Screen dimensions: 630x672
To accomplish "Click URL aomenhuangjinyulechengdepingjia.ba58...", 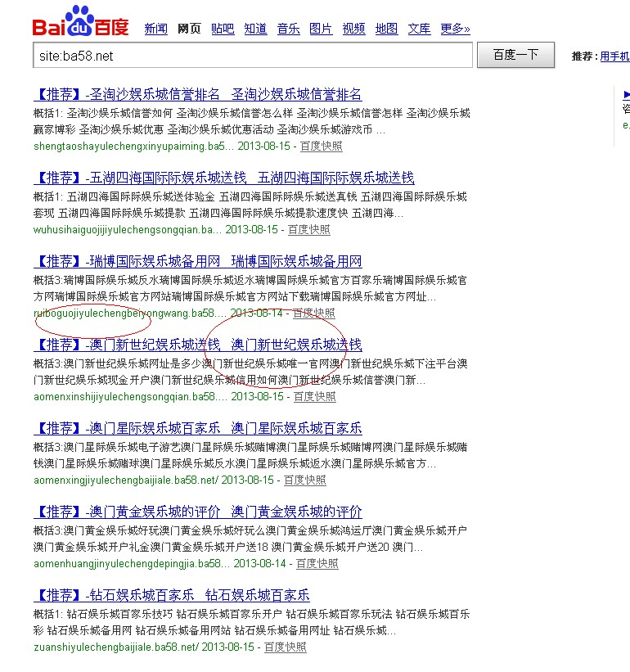I will (x=132, y=564).
